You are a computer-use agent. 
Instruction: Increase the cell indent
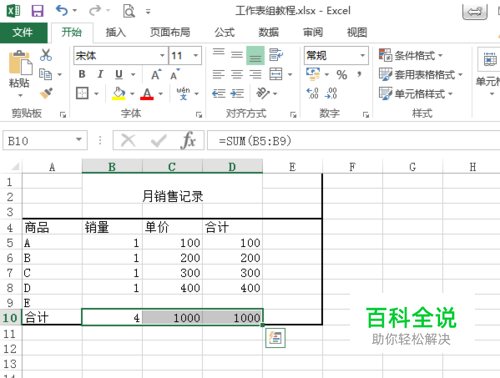(237, 93)
